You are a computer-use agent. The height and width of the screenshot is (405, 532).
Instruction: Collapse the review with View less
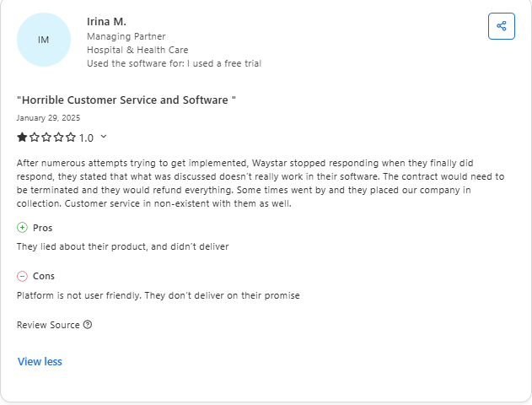40,361
